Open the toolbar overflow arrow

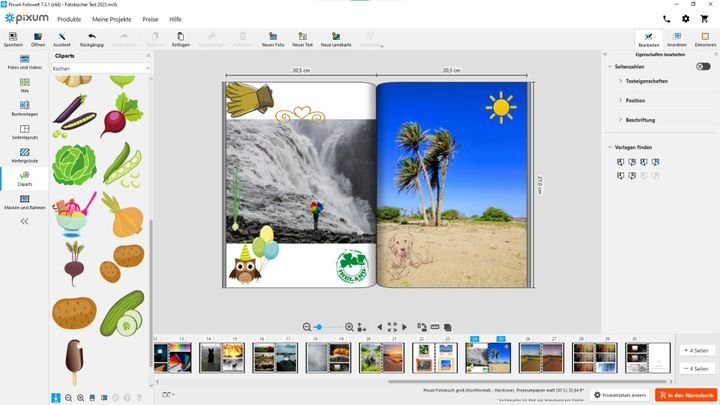tap(382, 46)
